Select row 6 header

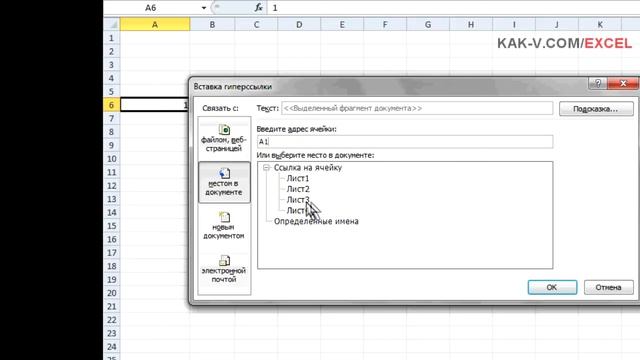(112, 105)
